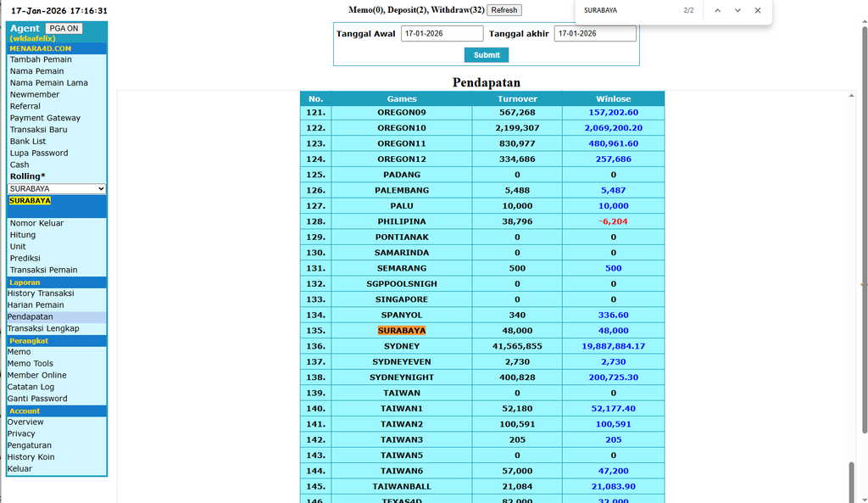
Task: Open Nomor Keluar page
Action: pos(36,223)
